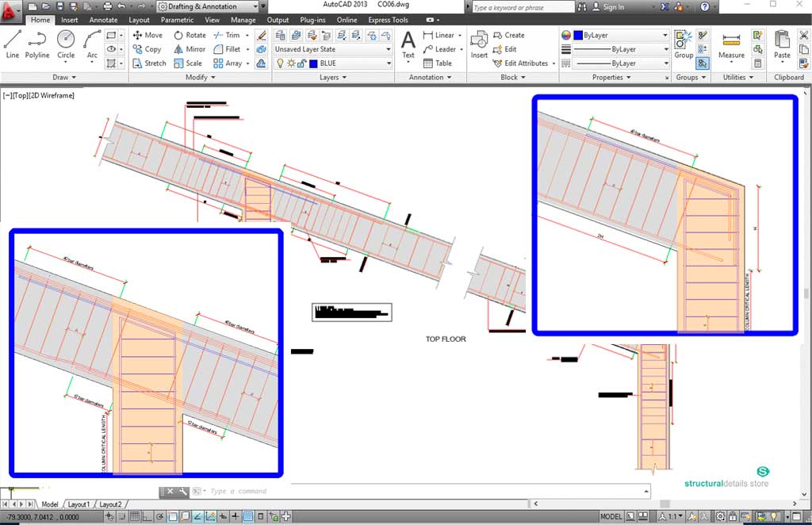Image resolution: width=812 pixels, height=525 pixels.
Task: Open the Layout1 tab
Action: (x=79, y=504)
